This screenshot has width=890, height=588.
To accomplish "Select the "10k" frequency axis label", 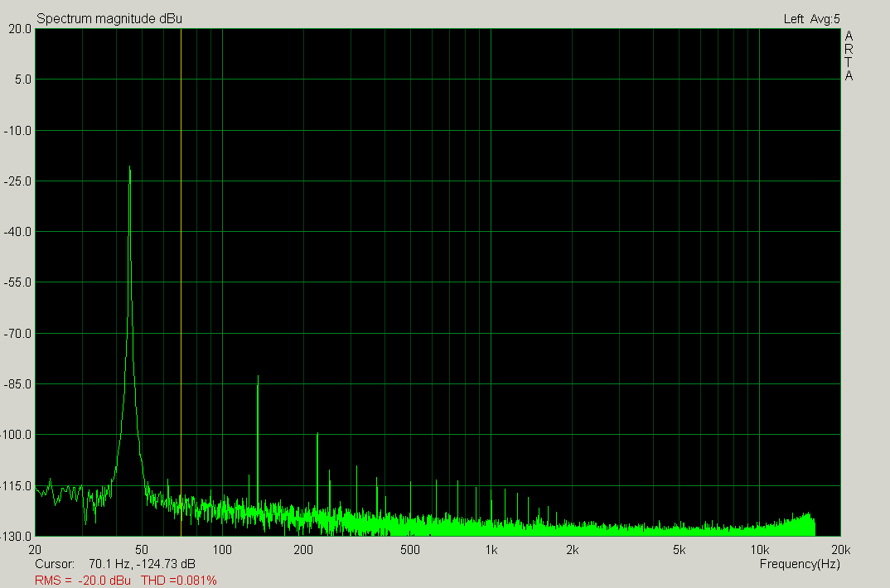I will (759, 549).
